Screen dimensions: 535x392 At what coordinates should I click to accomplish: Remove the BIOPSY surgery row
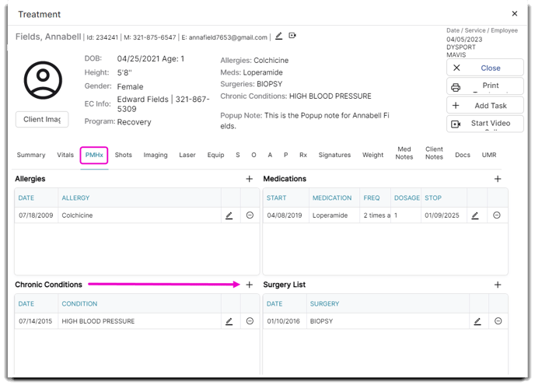tap(498, 321)
